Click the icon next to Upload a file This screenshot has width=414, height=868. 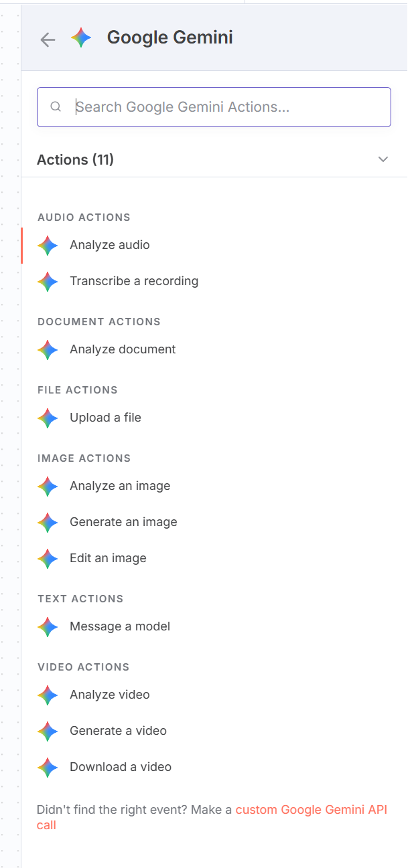(48, 418)
